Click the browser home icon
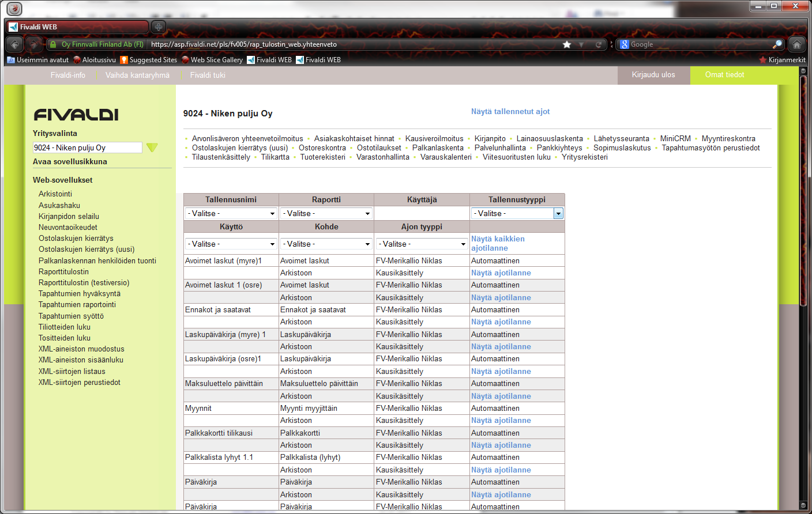The height and width of the screenshot is (514, 812). [797, 44]
